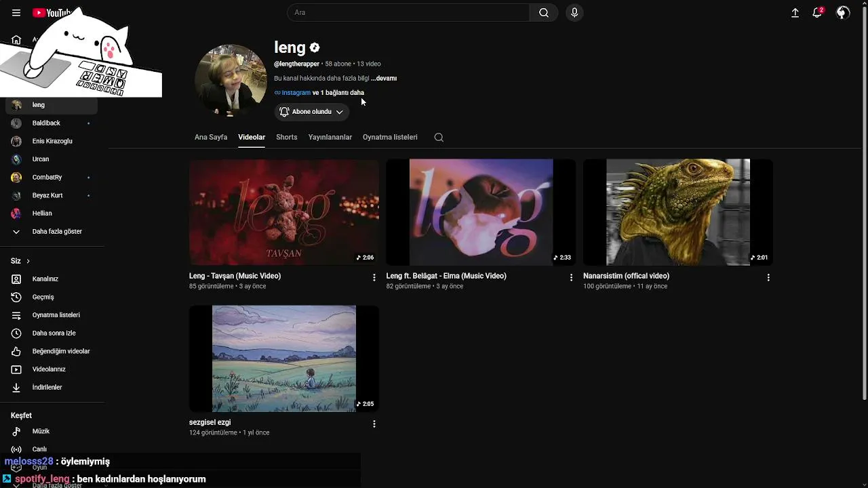The image size is (868, 488).
Task: Focus the 'Ara' search field
Action: [x=408, y=12]
